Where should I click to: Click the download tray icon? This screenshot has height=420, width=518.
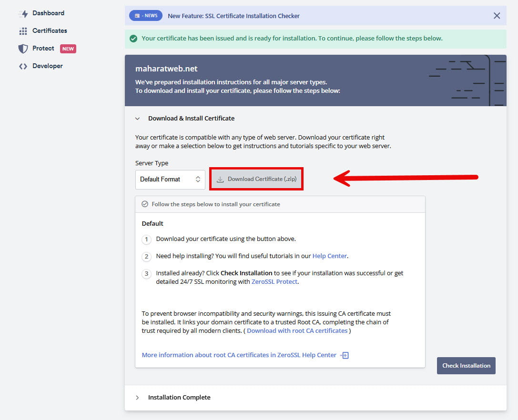click(x=220, y=180)
